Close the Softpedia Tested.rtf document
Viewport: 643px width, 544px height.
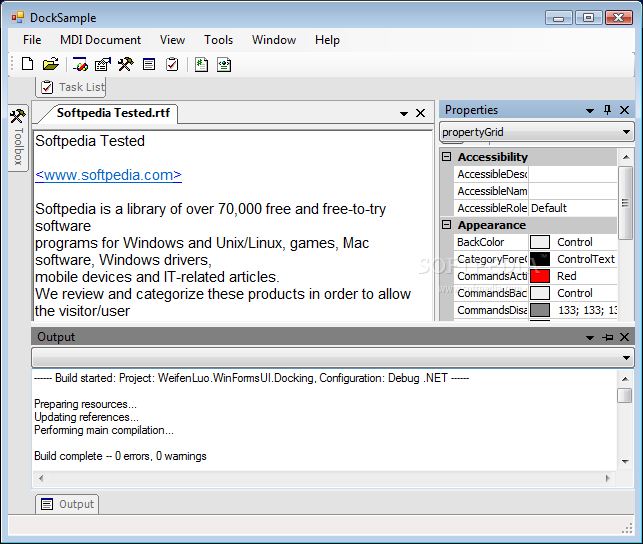coord(420,113)
